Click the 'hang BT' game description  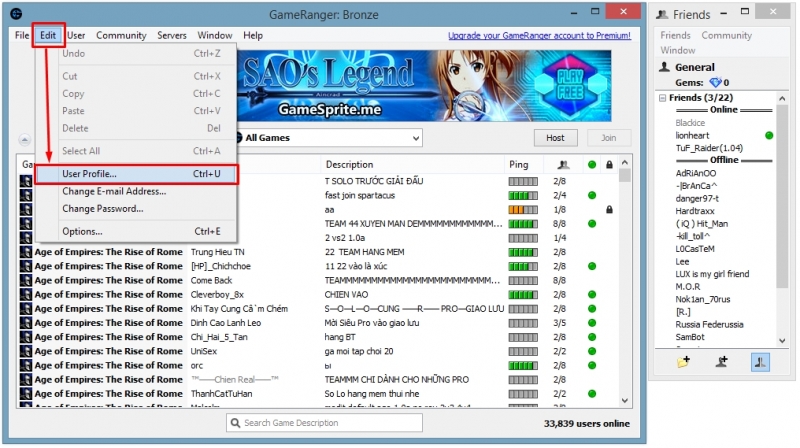[340, 337]
